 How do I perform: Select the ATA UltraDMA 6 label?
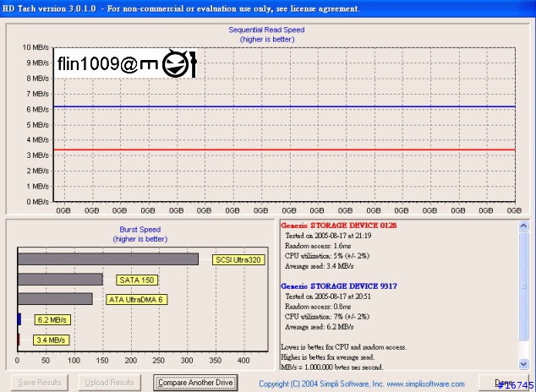coord(136,300)
